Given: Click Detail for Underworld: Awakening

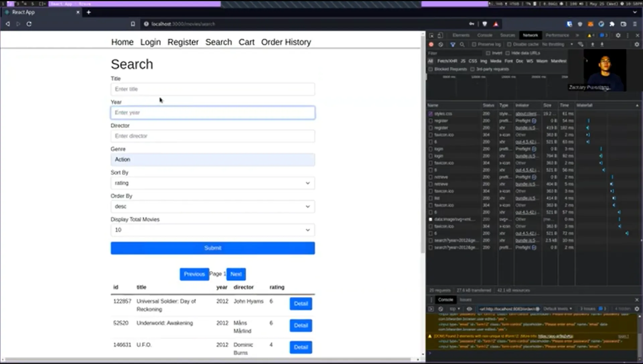Looking at the screenshot, I should coord(300,325).
